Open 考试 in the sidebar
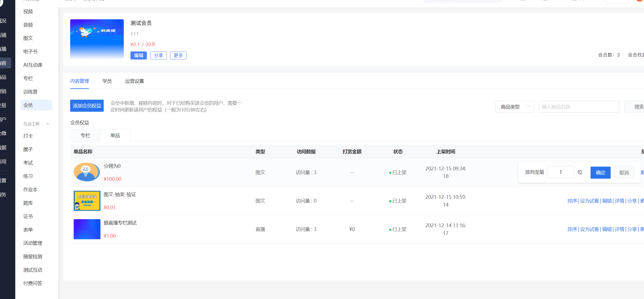The image size is (644, 299). (28, 163)
